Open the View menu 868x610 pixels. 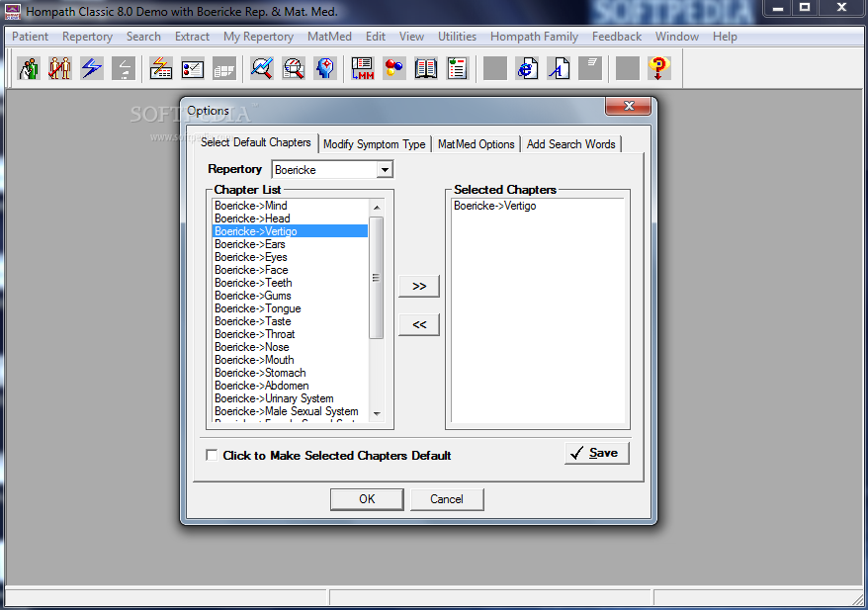pos(411,37)
